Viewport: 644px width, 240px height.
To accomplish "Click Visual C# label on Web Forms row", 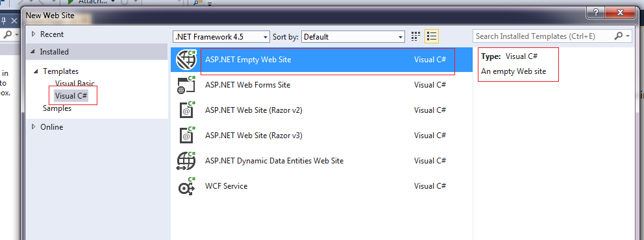I will point(430,85).
